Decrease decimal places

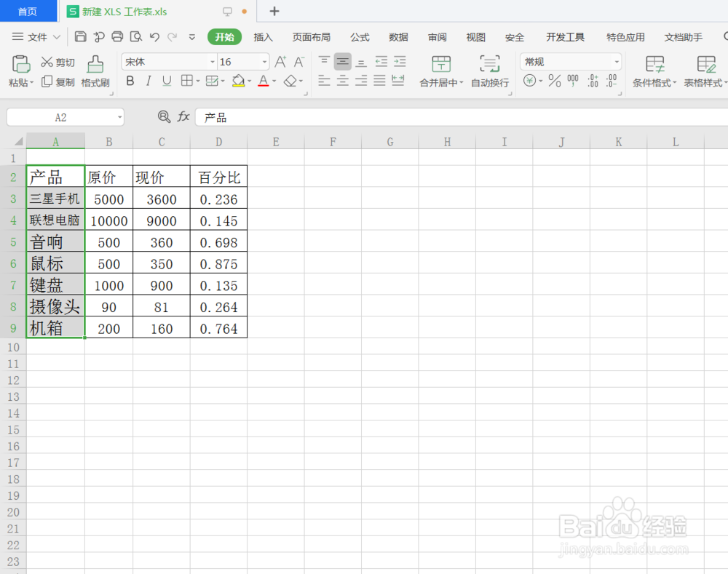coord(612,81)
